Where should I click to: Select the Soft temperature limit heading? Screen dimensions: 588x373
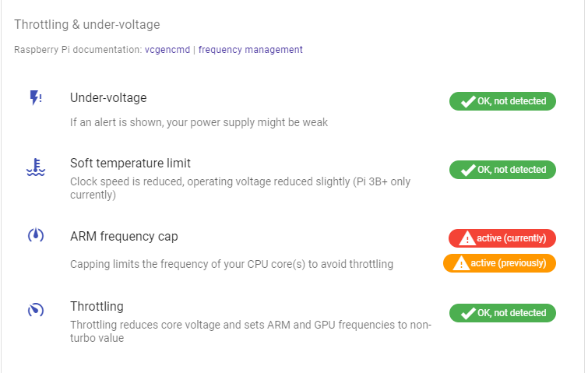130,163
